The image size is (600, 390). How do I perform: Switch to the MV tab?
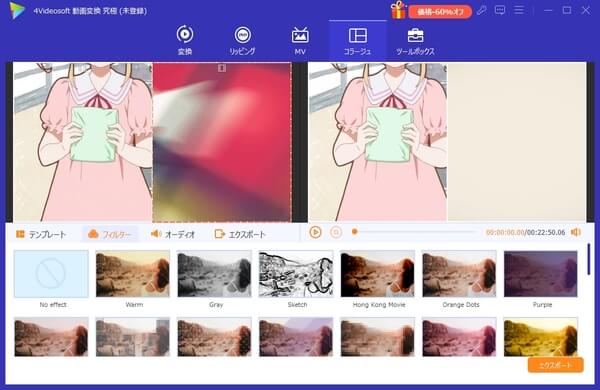tap(300, 40)
